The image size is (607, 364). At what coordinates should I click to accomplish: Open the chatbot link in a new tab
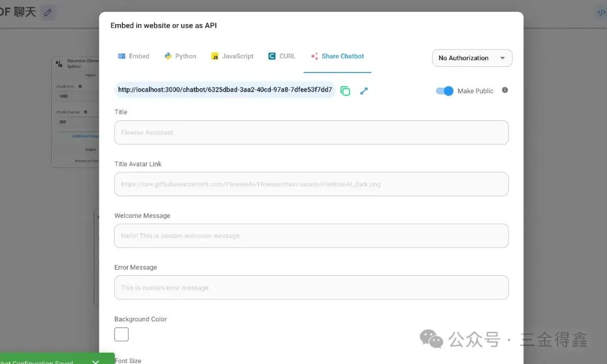364,91
